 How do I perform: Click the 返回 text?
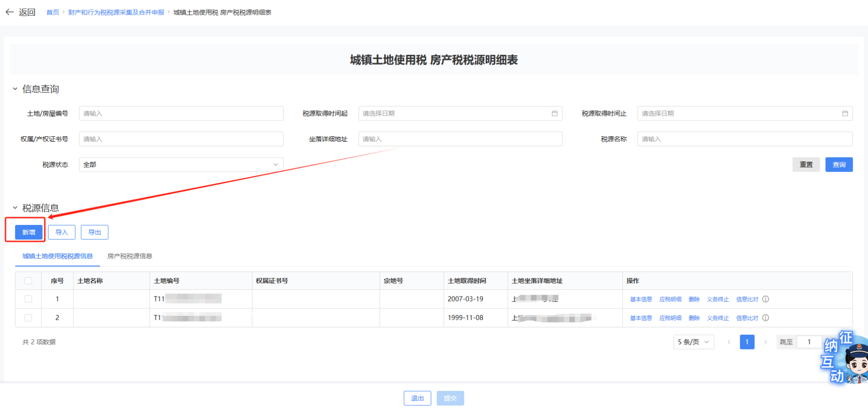point(27,12)
